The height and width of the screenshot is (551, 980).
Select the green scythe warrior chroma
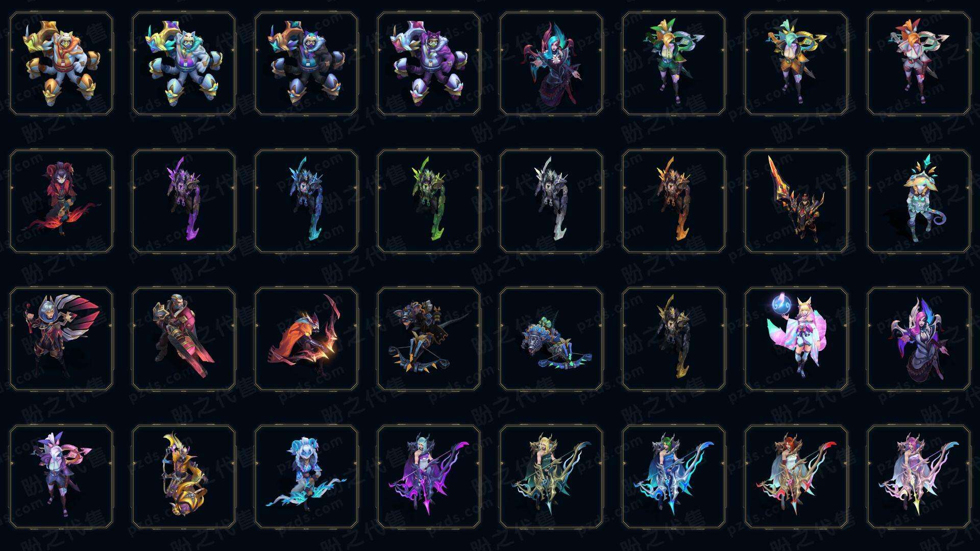tap(429, 201)
